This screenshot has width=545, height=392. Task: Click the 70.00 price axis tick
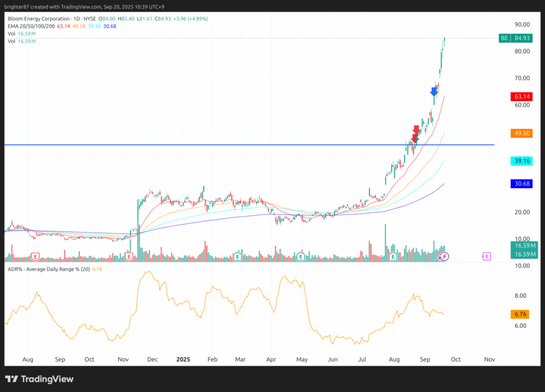(522, 78)
